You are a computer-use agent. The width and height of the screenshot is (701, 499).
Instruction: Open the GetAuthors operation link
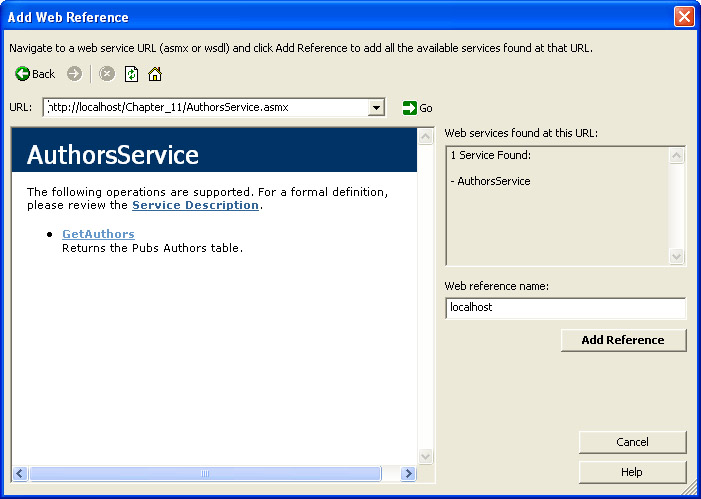pyautogui.click(x=98, y=234)
